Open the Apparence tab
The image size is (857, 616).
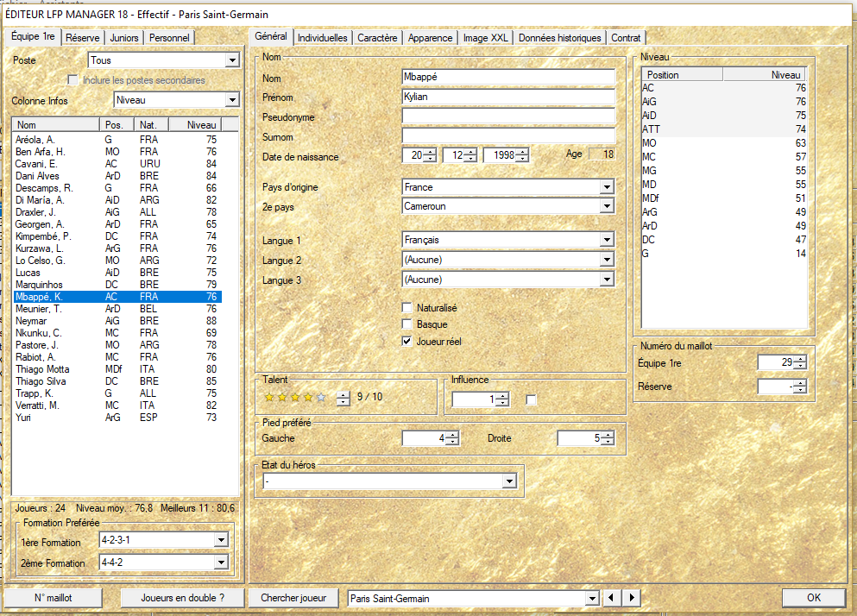point(430,38)
